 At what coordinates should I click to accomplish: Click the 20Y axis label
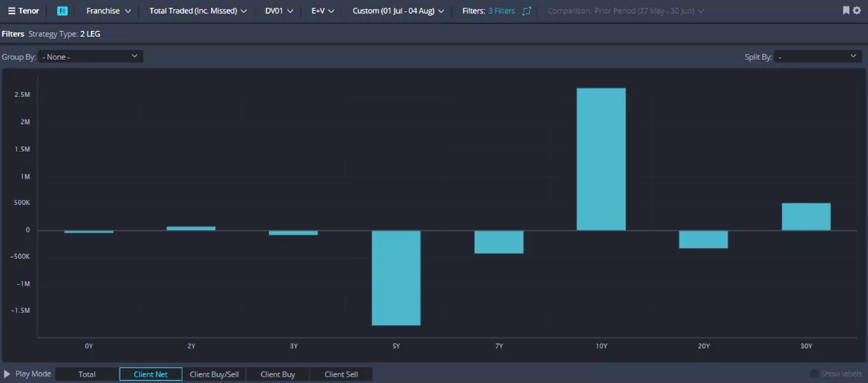(704, 347)
